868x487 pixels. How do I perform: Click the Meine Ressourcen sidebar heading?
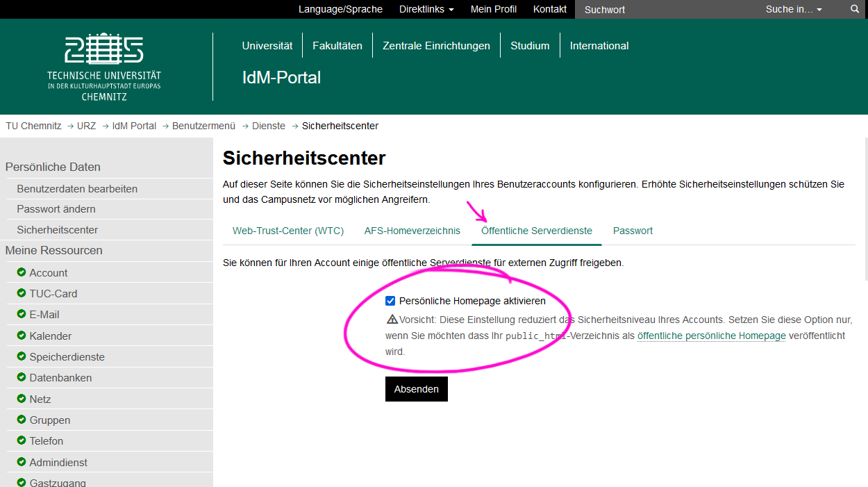(53, 250)
